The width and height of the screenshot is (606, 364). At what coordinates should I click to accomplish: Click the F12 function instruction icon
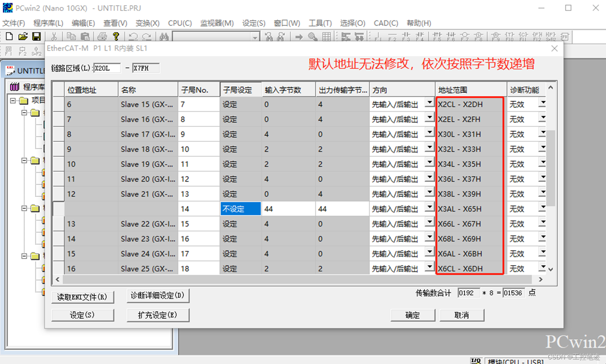(537, 37)
